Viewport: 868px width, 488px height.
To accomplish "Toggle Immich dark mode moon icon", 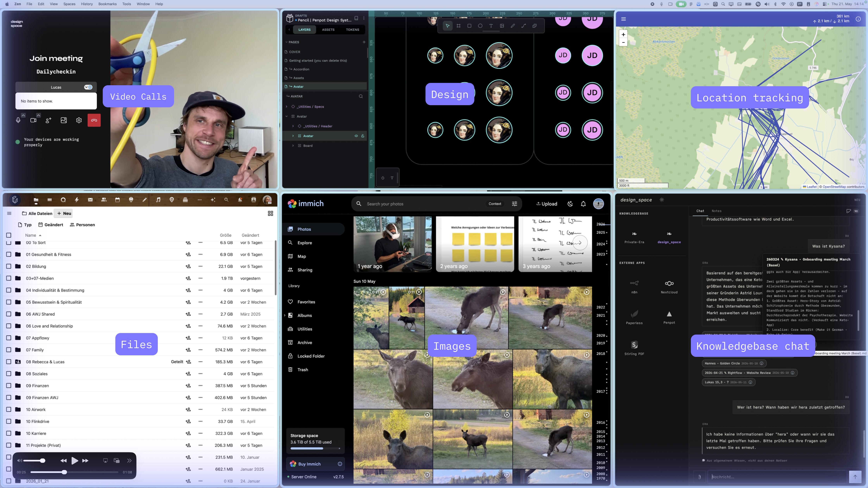I will (x=570, y=204).
